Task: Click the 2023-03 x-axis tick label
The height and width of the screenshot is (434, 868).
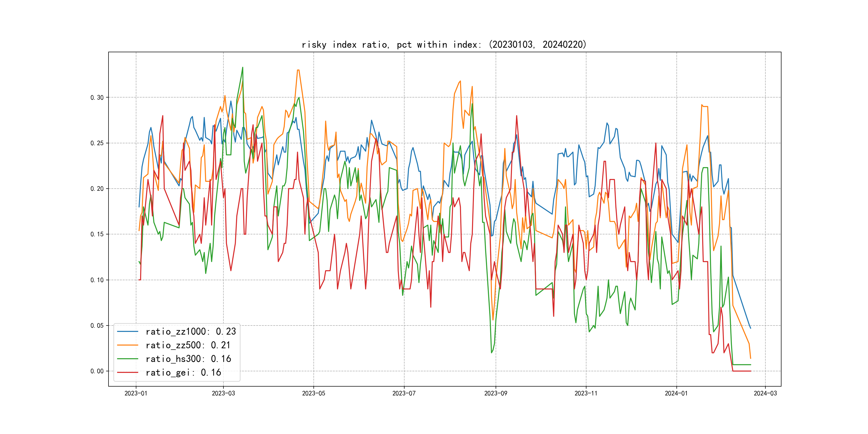Action: 223,394
